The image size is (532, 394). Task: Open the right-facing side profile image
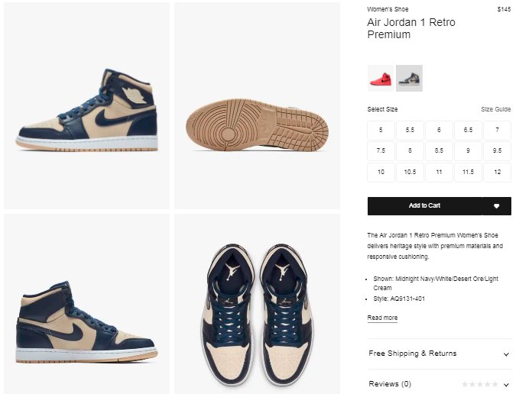click(x=87, y=304)
